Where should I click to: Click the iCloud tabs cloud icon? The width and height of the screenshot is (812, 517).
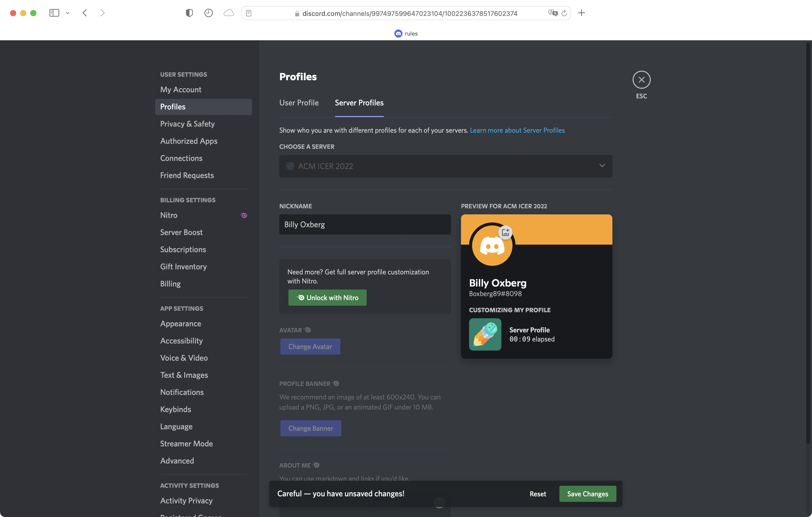(229, 13)
